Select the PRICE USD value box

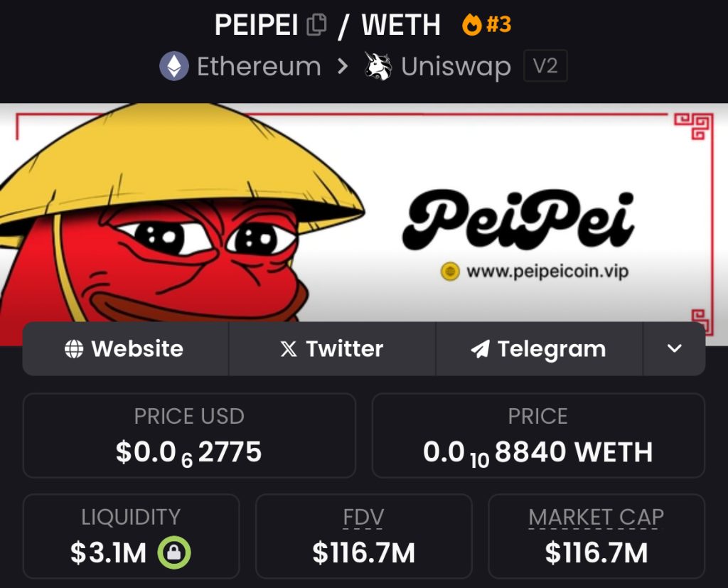click(189, 435)
